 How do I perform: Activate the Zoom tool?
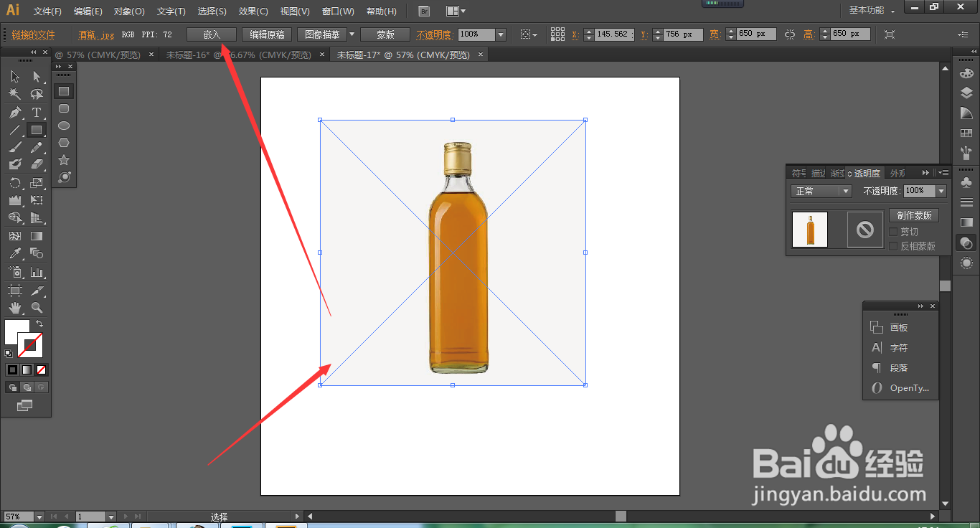37,308
